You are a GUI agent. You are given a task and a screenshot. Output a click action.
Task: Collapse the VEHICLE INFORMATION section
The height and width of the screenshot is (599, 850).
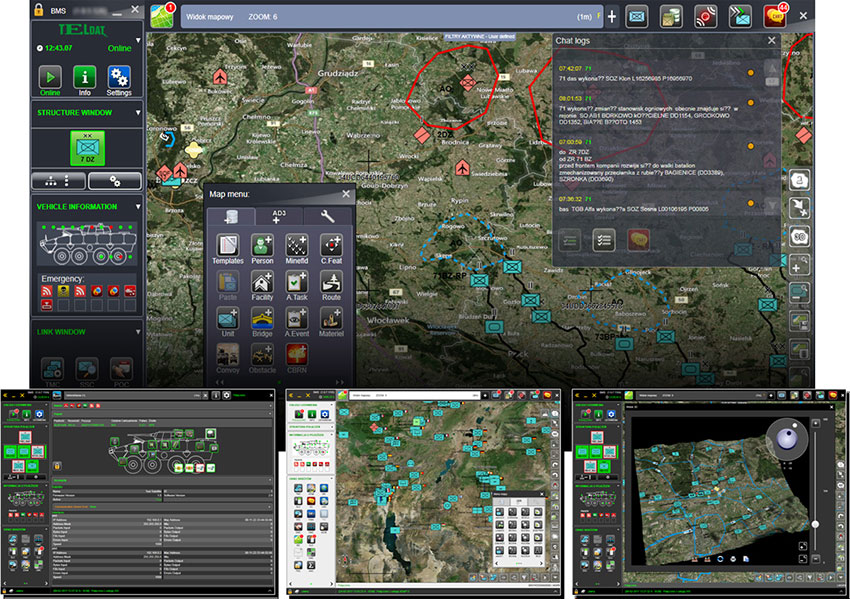pos(138,207)
